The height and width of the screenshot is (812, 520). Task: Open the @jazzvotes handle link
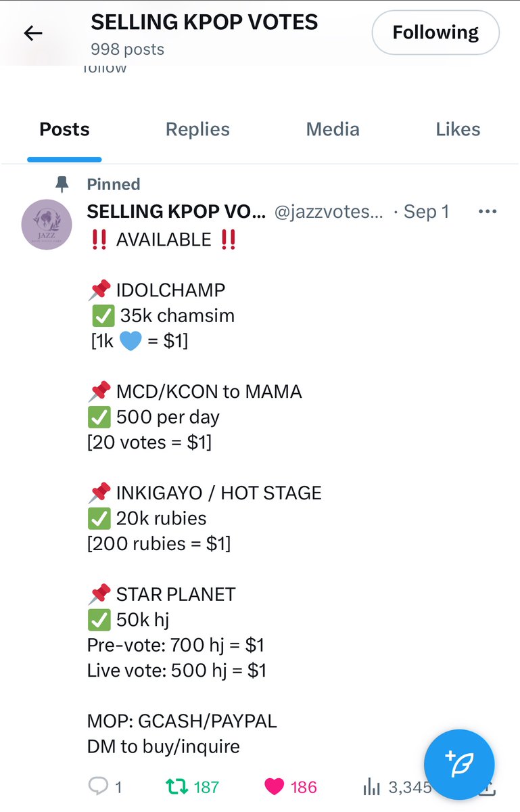pyautogui.click(x=329, y=212)
